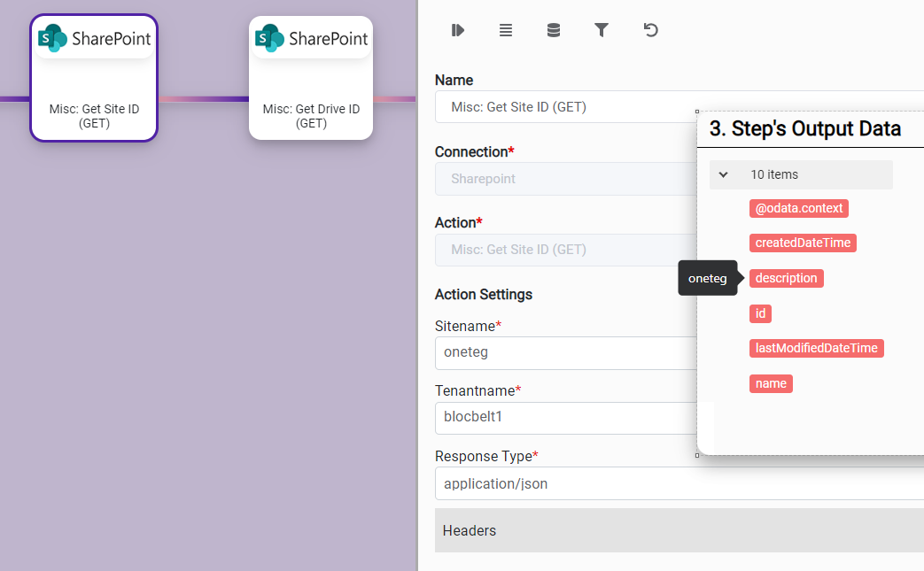
Task: Pick the id output tag
Action: pyautogui.click(x=760, y=313)
